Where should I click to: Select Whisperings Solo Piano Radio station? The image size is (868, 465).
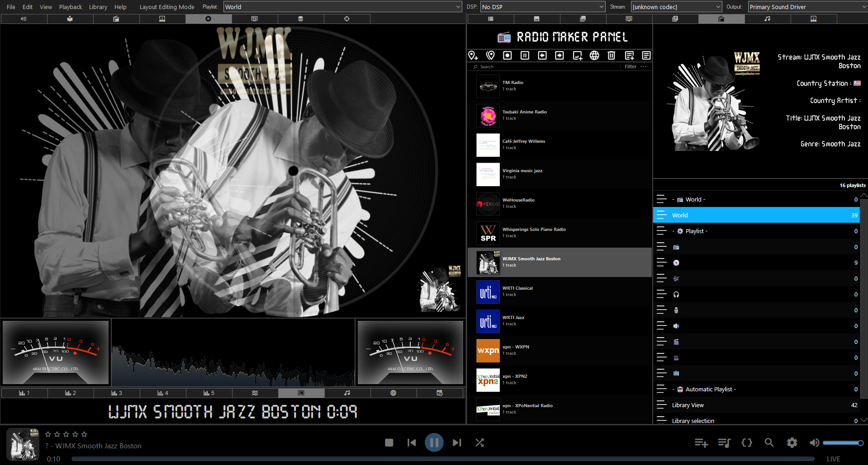click(560, 233)
